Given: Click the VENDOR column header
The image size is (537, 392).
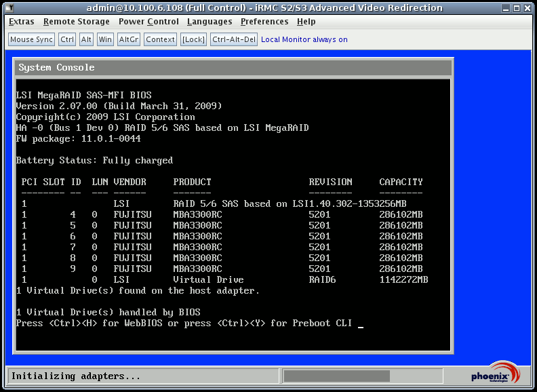Looking at the screenshot, I should pos(130,182).
